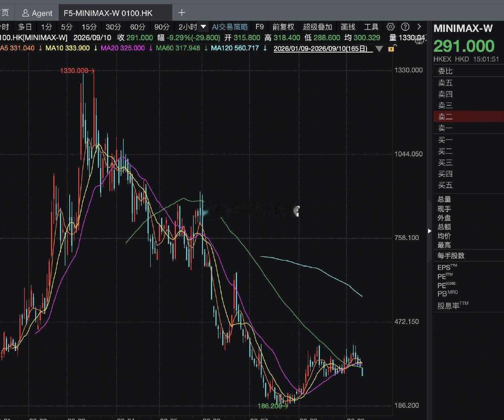Viewport: 504px width, 420px height.
Task: Click the 每手股数 lot size row
Action: pyautogui.click(x=468, y=255)
